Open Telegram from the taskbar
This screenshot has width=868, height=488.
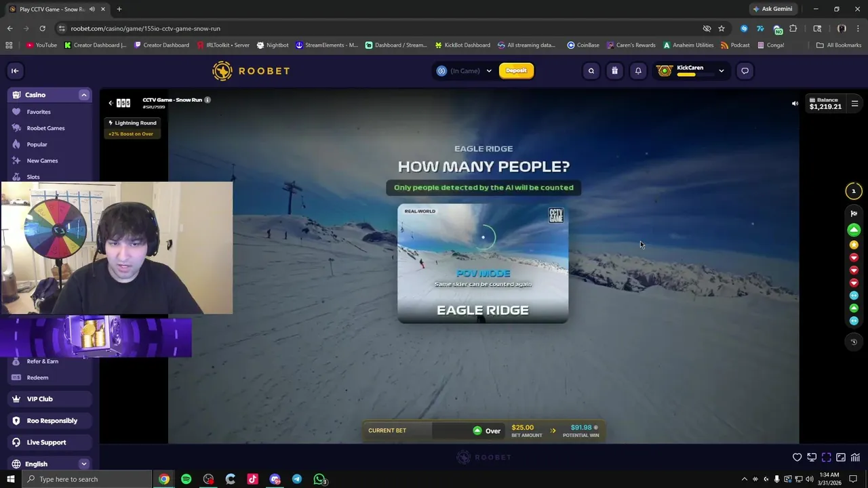click(297, 479)
